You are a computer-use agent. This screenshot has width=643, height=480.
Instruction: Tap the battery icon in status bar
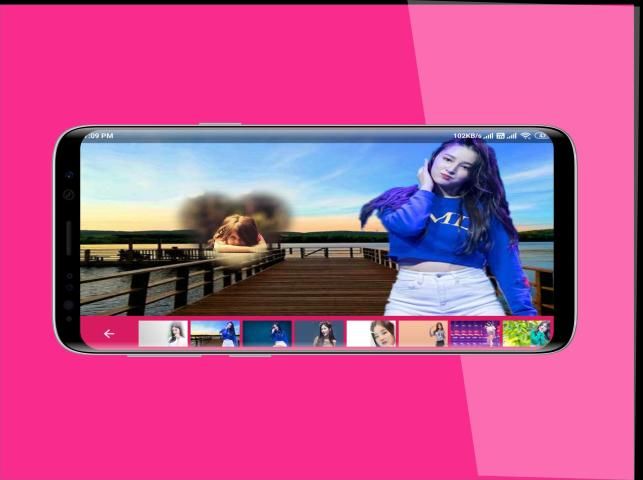click(541, 135)
